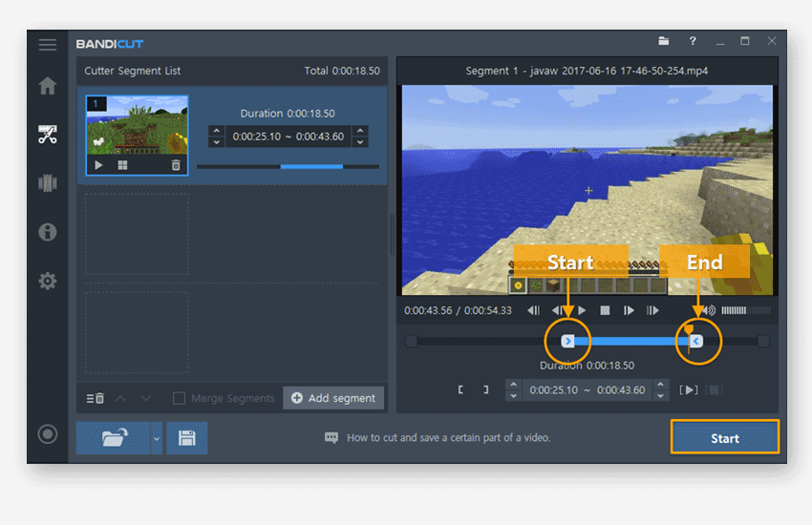
Task: Jump to next keyframe
Action: (x=652, y=310)
